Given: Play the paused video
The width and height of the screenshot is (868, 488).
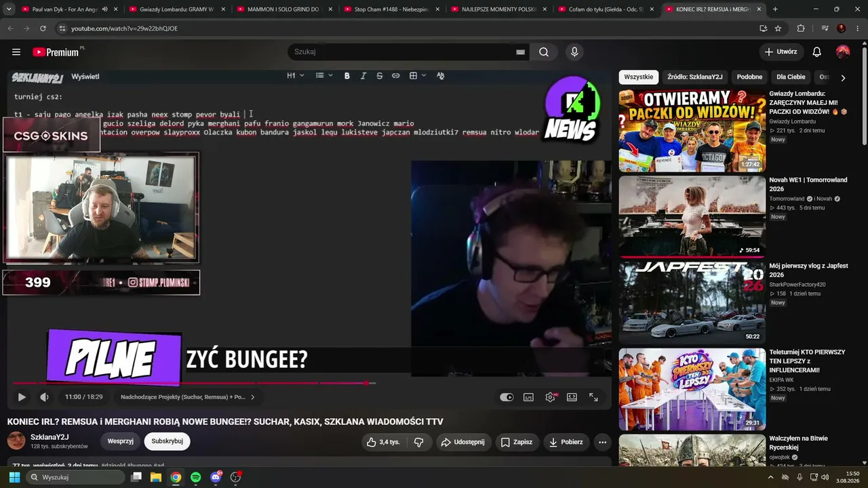Looking at the screenshot, I should click(22, 397).
